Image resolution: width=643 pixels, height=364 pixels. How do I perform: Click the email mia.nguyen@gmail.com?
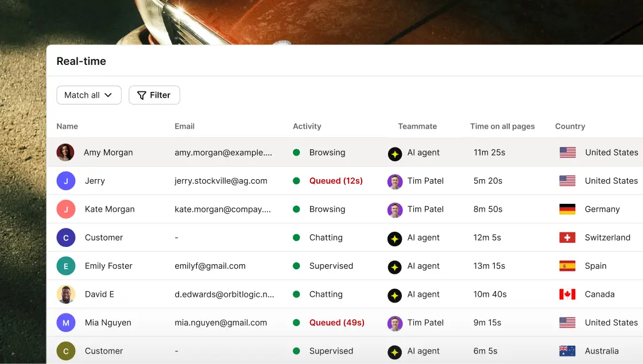coord(220,323)
